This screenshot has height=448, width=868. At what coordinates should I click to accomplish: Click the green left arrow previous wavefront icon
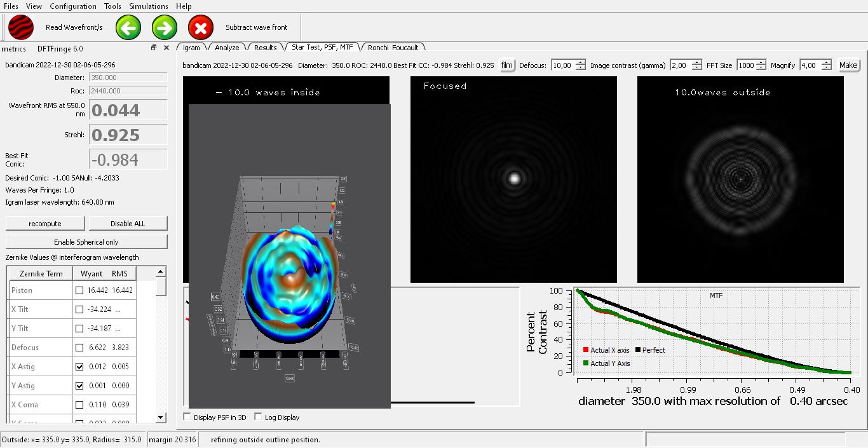point(128,27)
